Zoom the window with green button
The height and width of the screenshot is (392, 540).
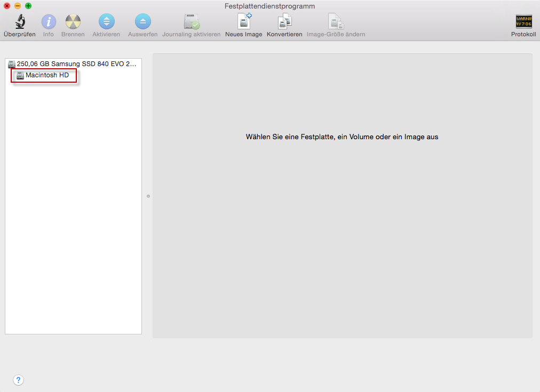(28, 6)
